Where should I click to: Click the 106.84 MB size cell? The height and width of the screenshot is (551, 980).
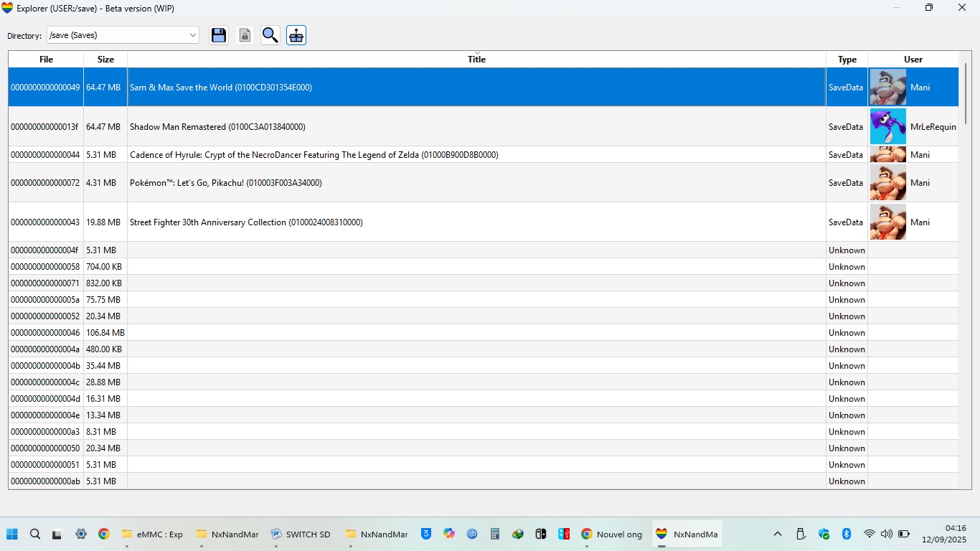105,333
